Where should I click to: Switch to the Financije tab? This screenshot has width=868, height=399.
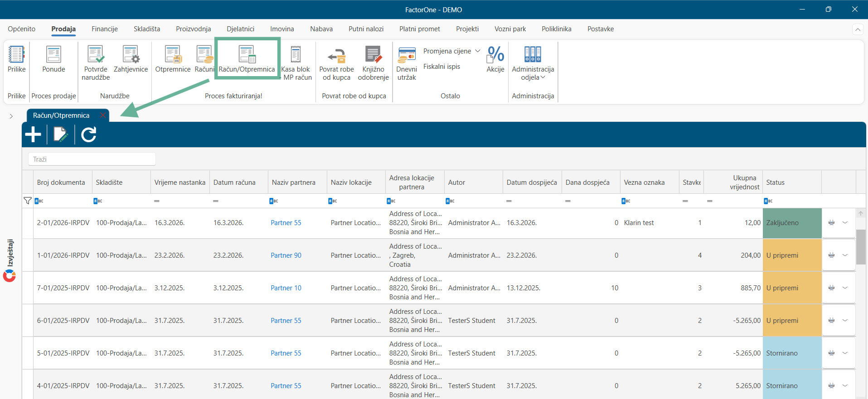click(105, 29)
